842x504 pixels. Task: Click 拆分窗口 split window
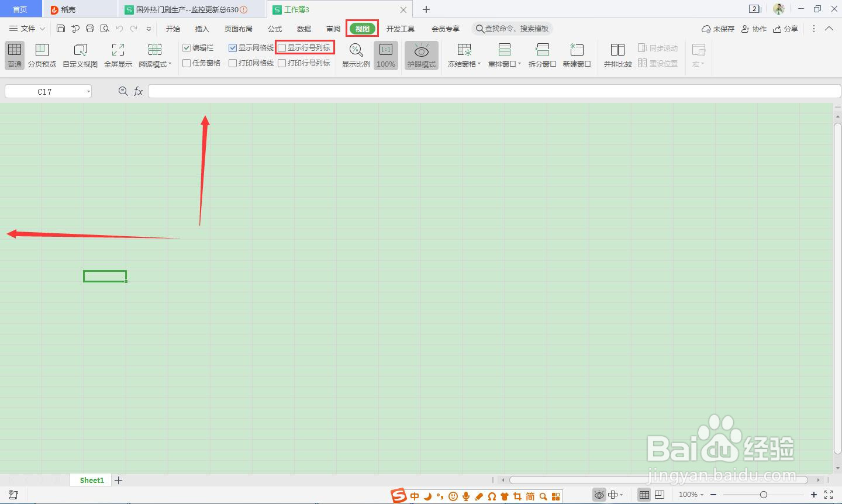pos(542,56)
